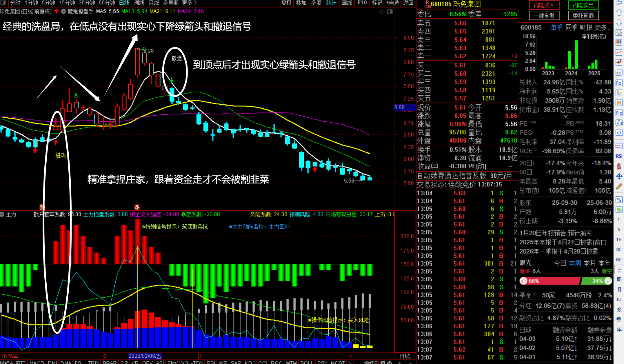This screenshot has height=364, width=624.
Task: Expand the 更多 periods chevron
Action: click(195, 3)
